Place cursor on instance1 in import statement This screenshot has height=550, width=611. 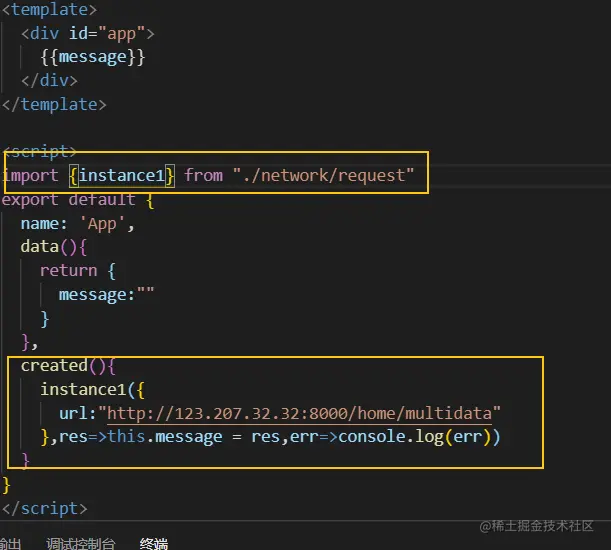(x=122, y=175)
